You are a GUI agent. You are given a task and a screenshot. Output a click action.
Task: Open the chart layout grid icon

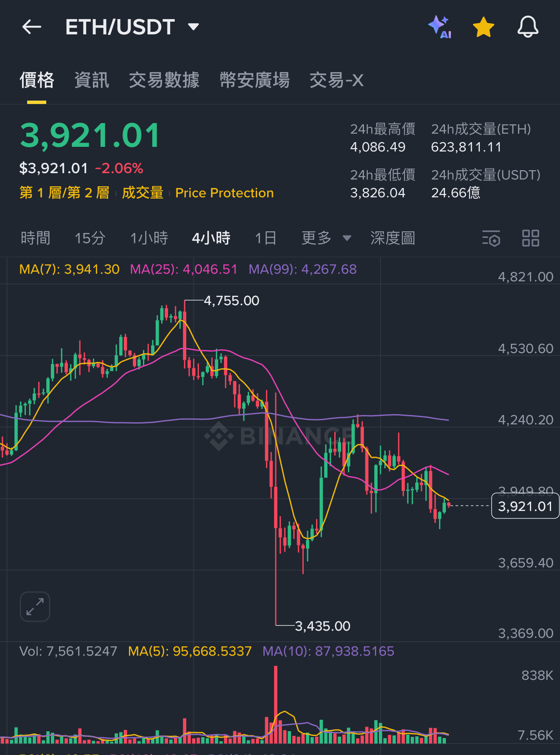(530, 238)
